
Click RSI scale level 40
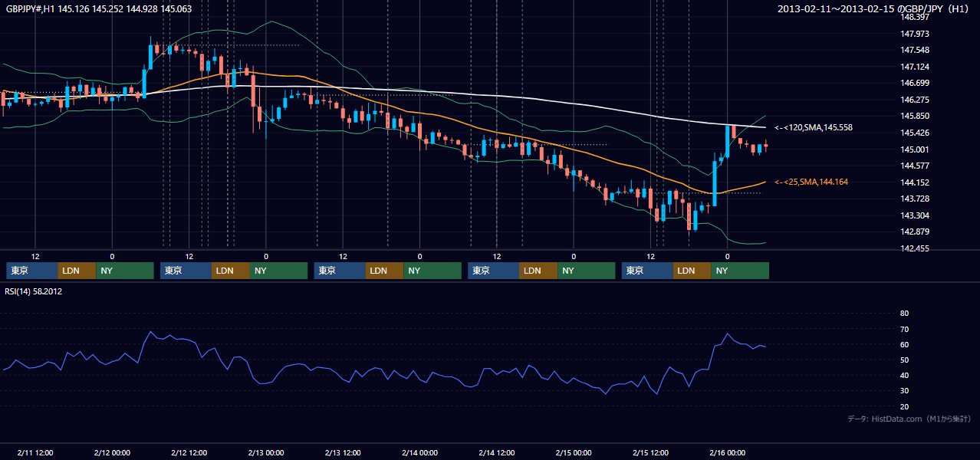pos(904,376)
